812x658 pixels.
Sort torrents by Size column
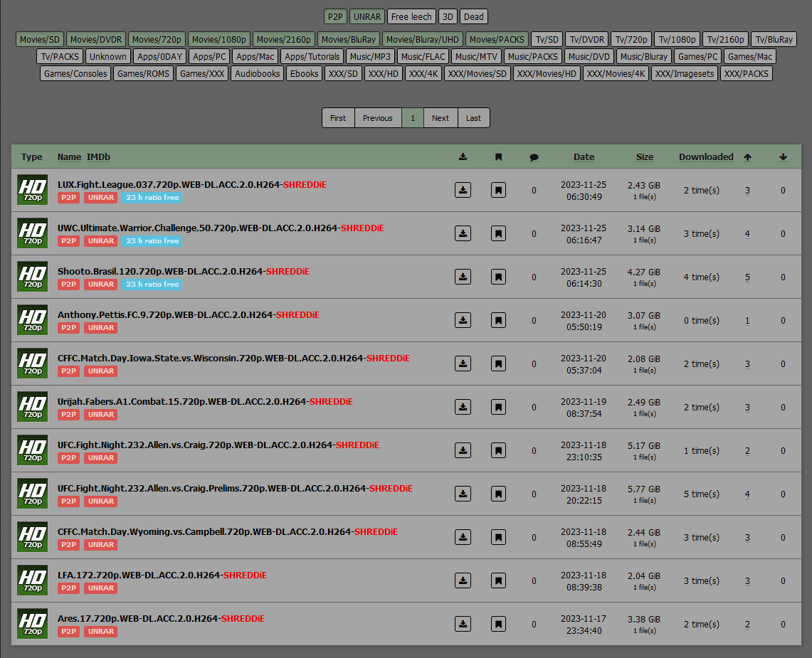(644, 157)
